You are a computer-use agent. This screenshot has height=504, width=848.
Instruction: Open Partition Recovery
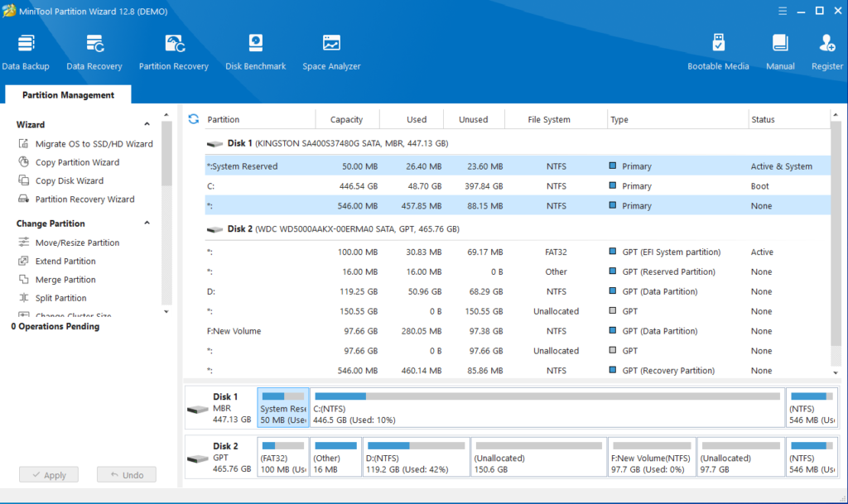[x=174, y=52]
